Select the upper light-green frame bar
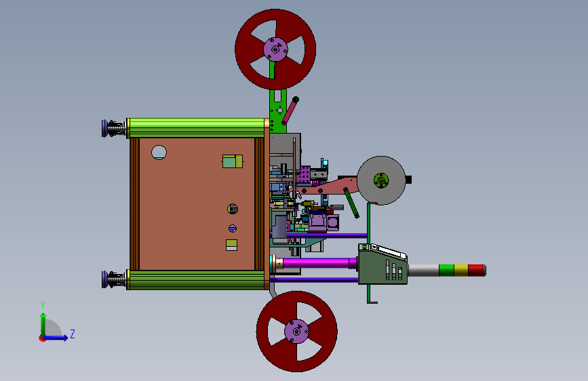Viewport: 588px width, 381px height. point(197,128)
